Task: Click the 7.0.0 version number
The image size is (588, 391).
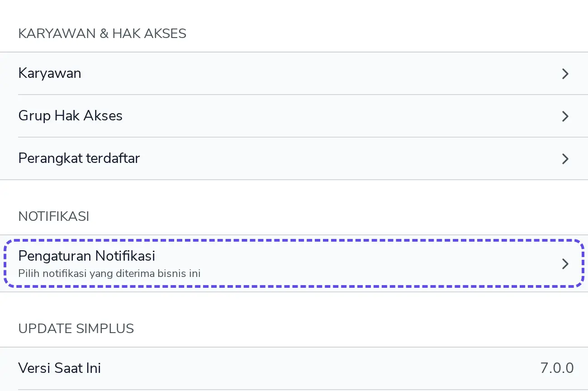Action: pyautogui.click(x=557, y=368)
